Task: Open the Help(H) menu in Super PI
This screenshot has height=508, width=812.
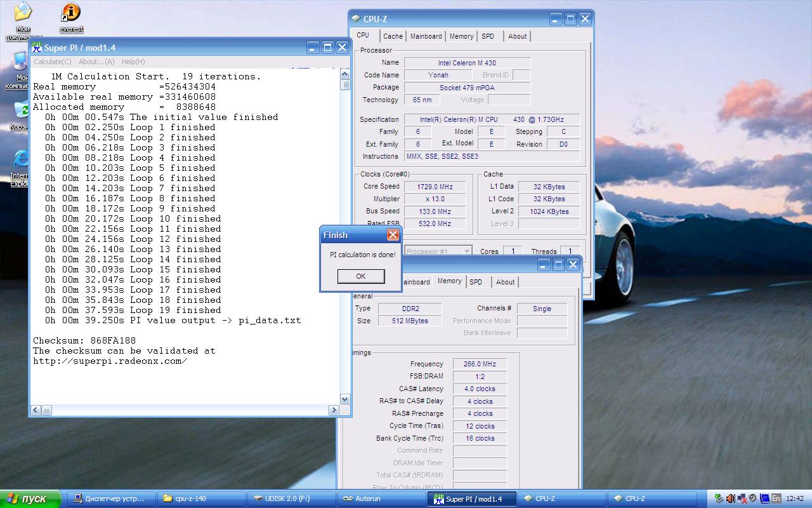Action: (x=133, y=62)
